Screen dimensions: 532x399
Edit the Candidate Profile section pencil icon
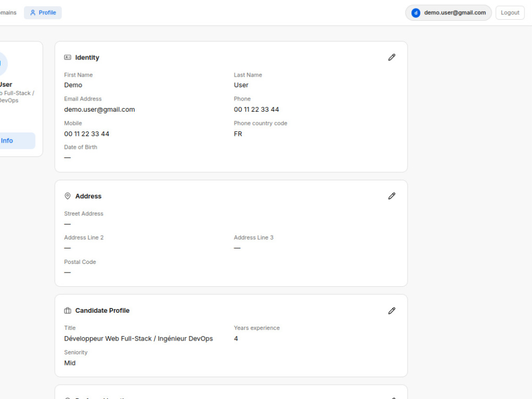[392, 311]
